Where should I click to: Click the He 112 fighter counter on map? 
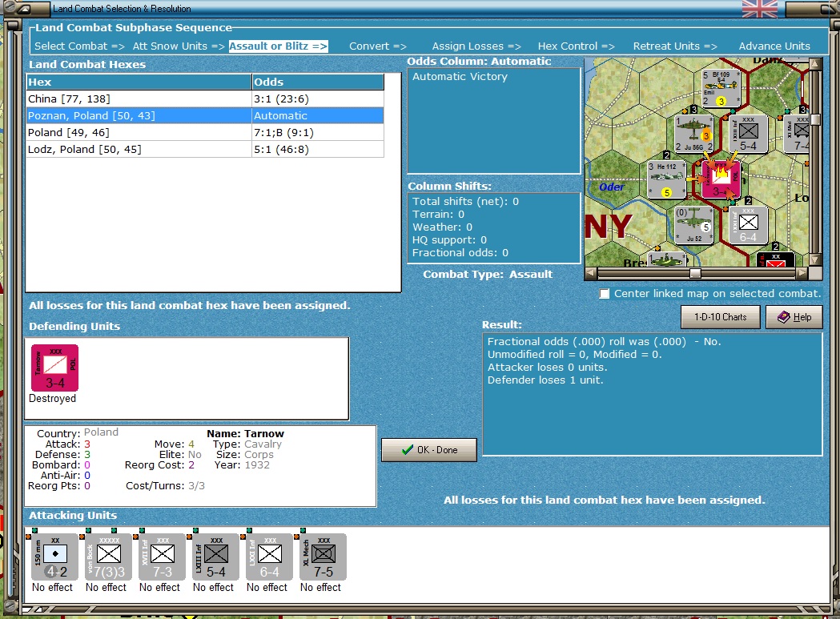(666, 179)
